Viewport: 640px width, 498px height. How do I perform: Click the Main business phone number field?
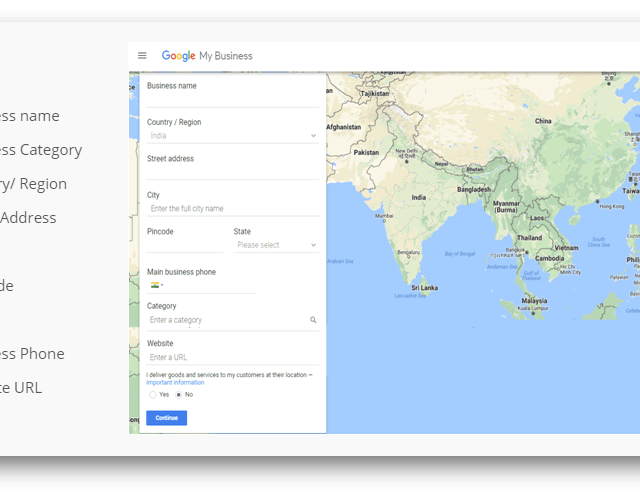pyautogui.click(x=210, y=285)
